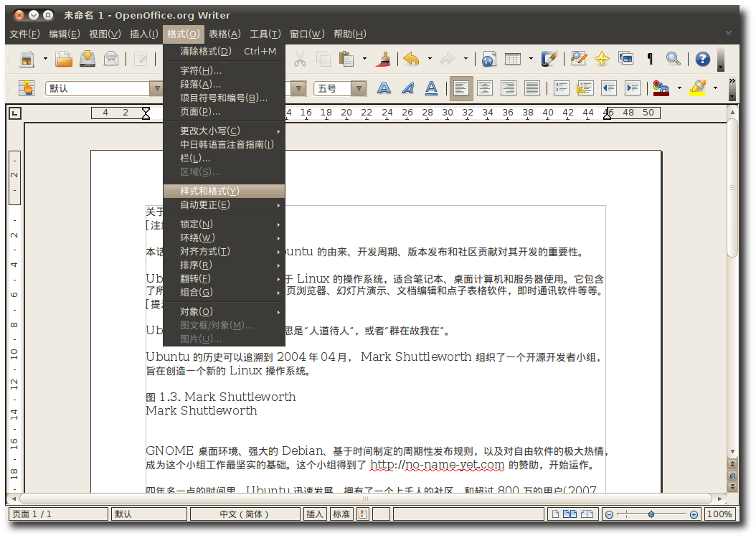Click the 100% zoom level field
The image size is (756, 538).
pyautogui.click(x=719, y=514)
